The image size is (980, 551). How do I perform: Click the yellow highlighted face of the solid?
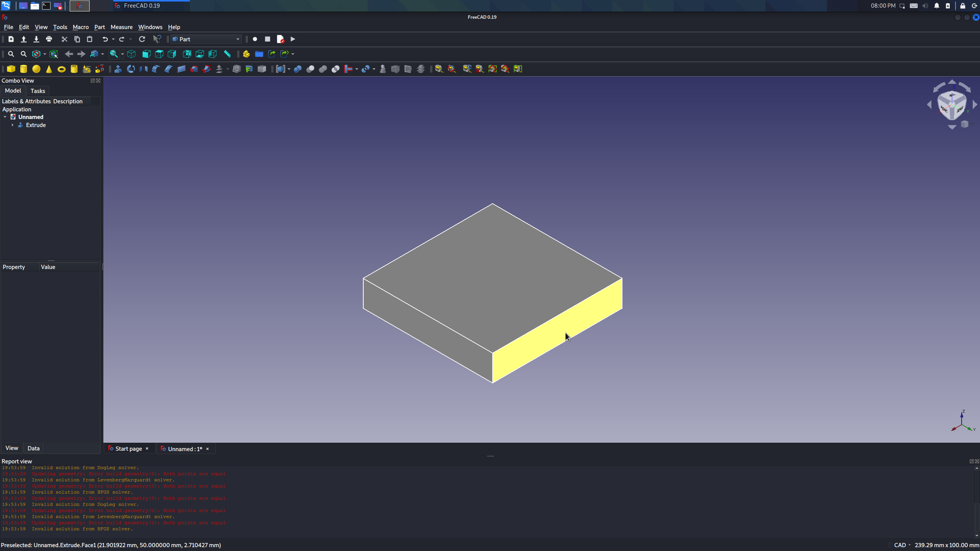click(x=557, y=331)
